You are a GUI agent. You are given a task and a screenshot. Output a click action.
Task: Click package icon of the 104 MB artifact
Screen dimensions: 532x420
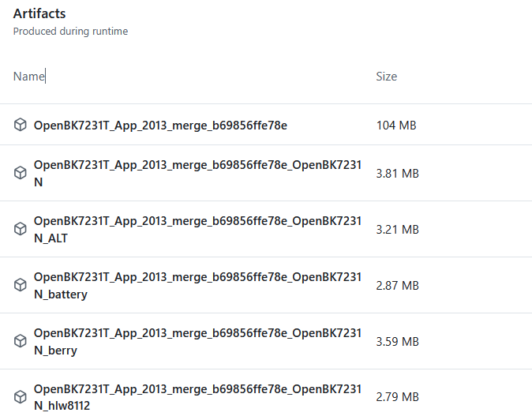(x=21, y=125)
